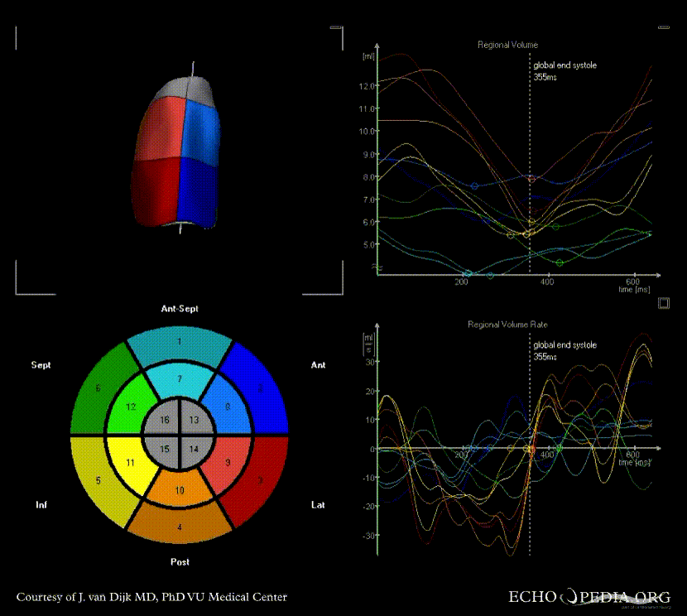Select orange segment 10 in polar map

click(179, 490)
